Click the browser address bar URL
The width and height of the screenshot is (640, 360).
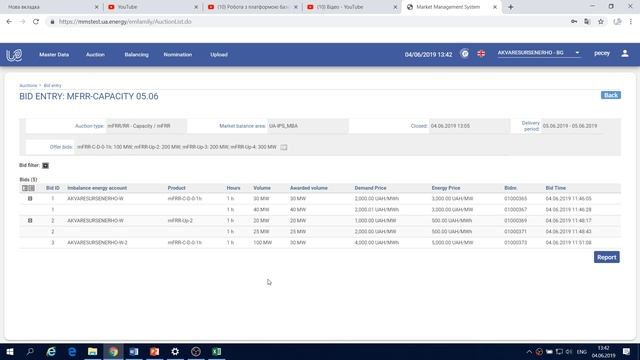[x=125, y=22]
